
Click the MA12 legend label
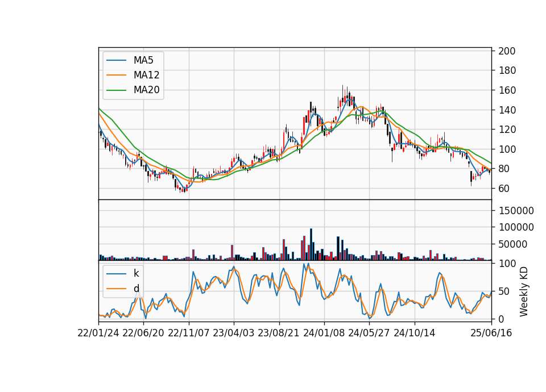(x=146, y=75)
